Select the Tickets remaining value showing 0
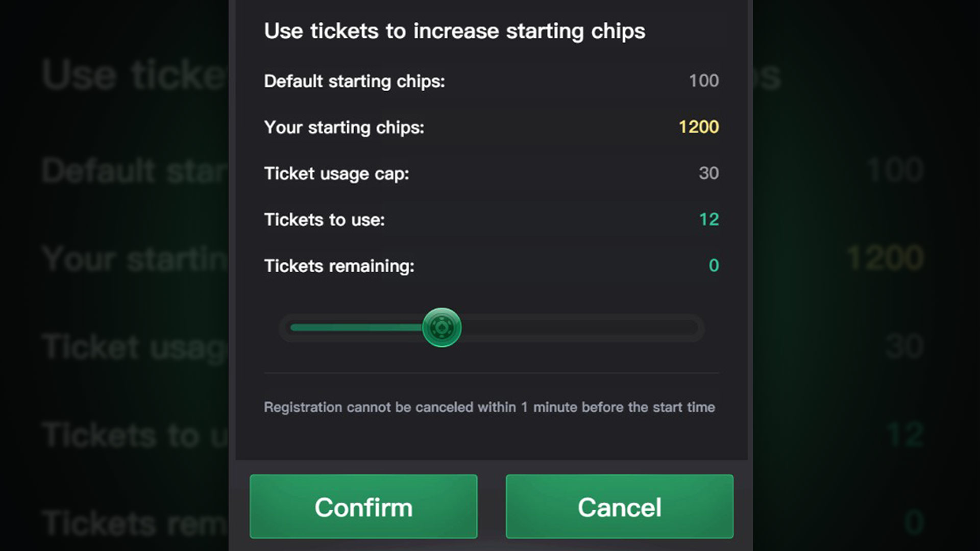The width and height of the screenshot is (980, 551). pos(715,265)
